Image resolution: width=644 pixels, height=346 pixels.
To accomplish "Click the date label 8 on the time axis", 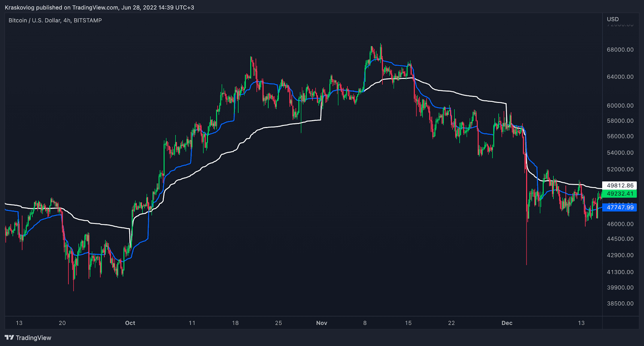I will click(x=365, y=323).
